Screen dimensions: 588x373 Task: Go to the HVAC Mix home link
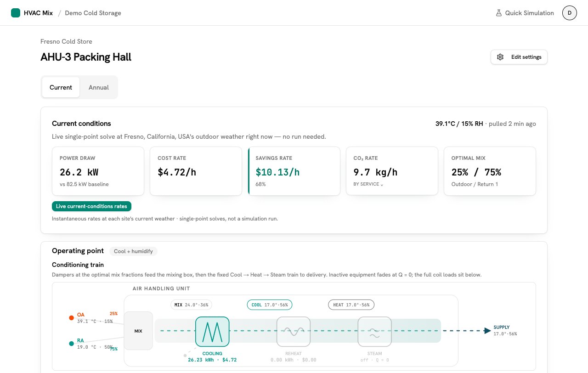tap(32, 13)
